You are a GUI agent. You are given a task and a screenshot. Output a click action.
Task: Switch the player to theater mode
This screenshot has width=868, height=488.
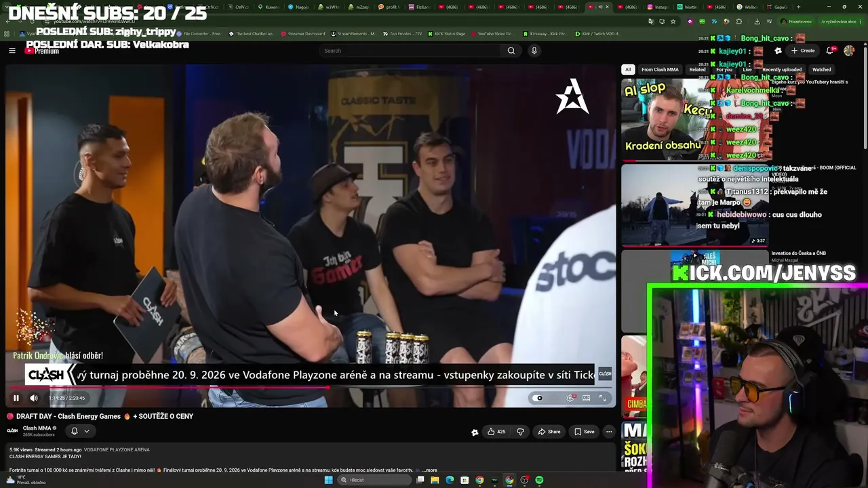click(587, 398)
